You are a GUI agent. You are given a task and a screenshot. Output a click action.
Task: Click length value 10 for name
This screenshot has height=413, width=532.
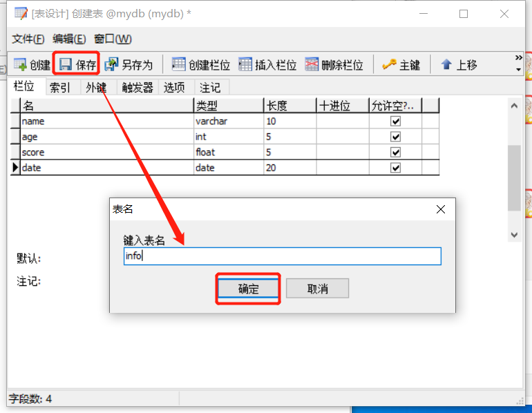(x=290, y=121)
